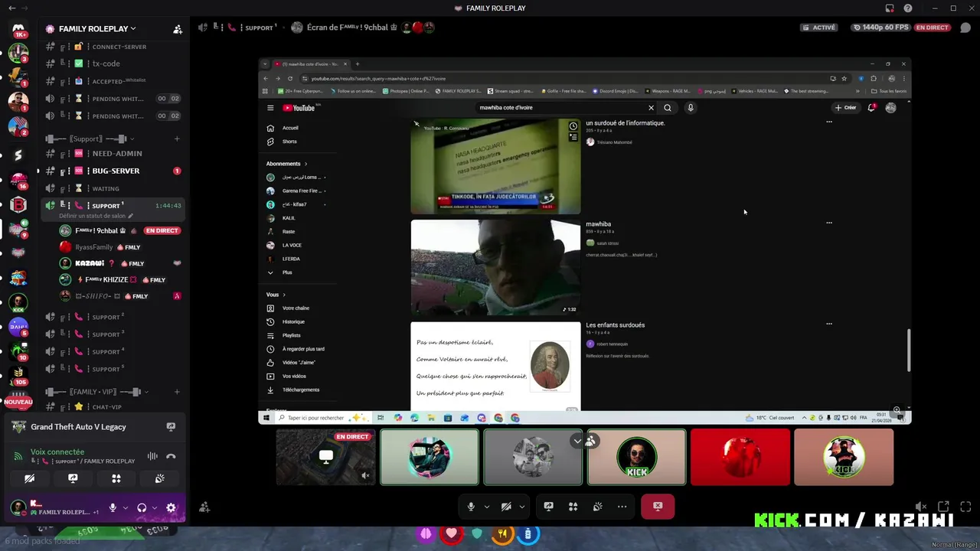Click Créer button on YouTube in the stream

click(x=846, y=108)
